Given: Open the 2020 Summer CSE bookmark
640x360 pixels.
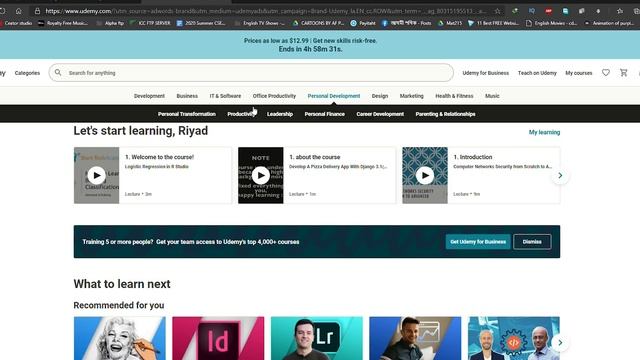Looking at the screenshot, I should [201, 23].
